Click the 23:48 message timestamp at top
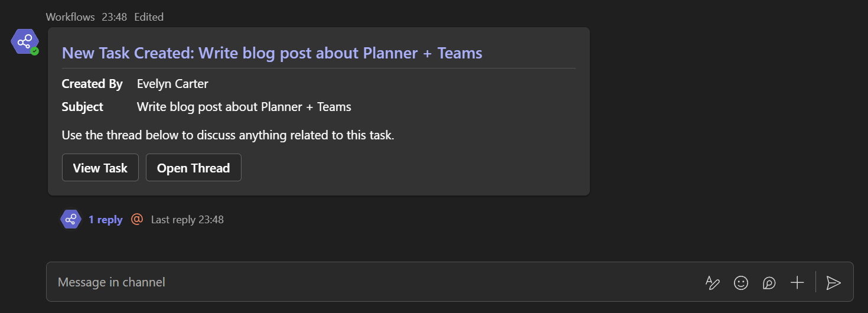868x313 pixels. pyautogui.click(x=115, y=17)
